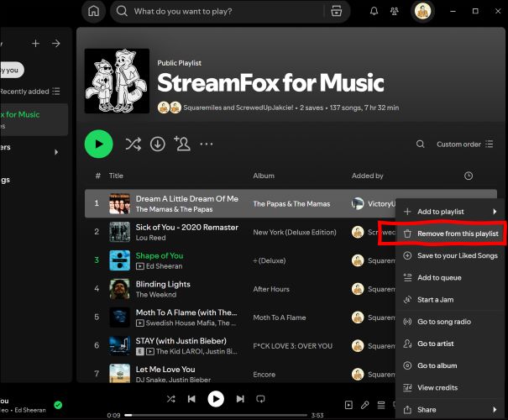This screenshot has width=508, height=420.
Task: Choose Remove from this playlist
Action: [450, 234]
